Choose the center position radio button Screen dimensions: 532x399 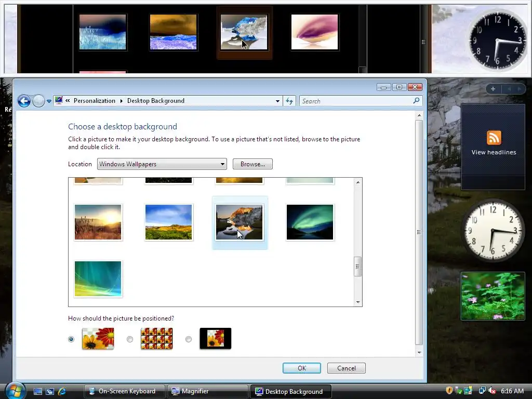coord(188,339)
